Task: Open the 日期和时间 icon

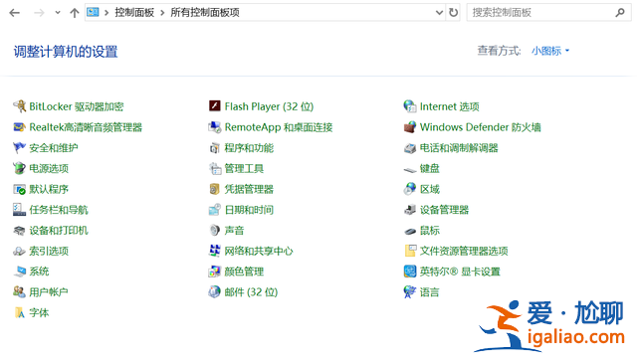Action: 215,210
